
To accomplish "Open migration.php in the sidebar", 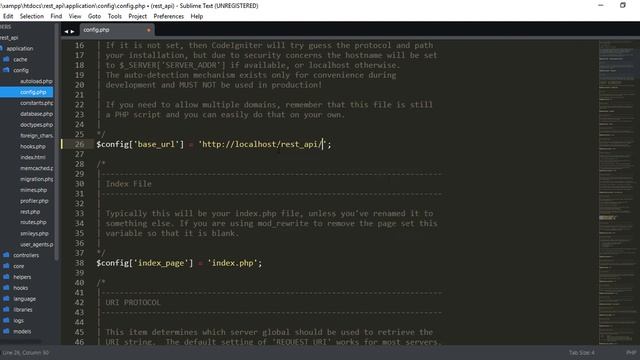I will (36, 179).
